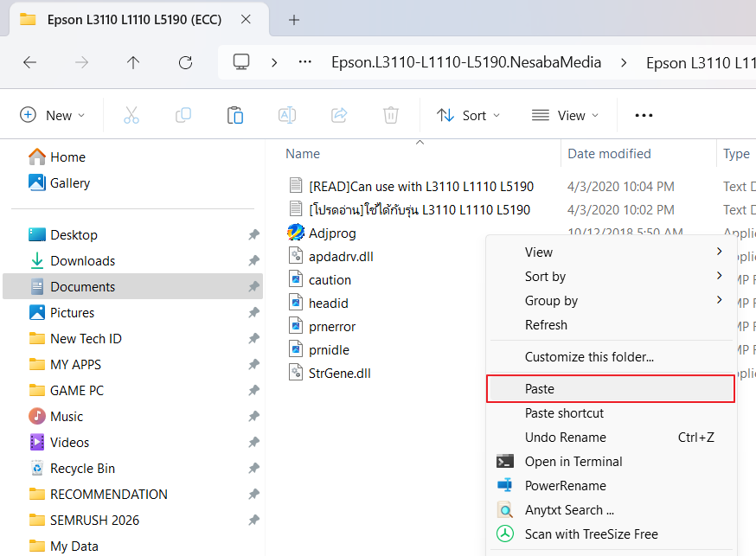Screen dimensions: 756x556
Task: Click the Rename icon in toolbar
Action: [286, 115]
